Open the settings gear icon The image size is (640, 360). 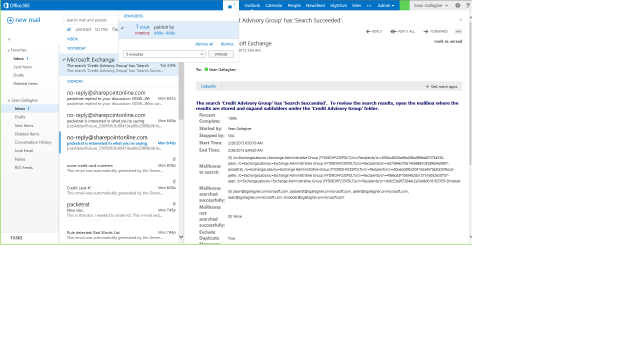[458, 6]
